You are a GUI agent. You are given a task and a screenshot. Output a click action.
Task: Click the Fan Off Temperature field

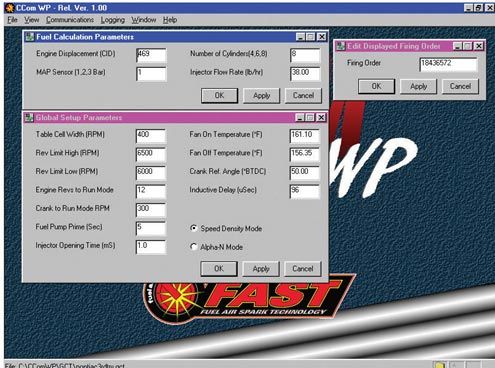305,154
